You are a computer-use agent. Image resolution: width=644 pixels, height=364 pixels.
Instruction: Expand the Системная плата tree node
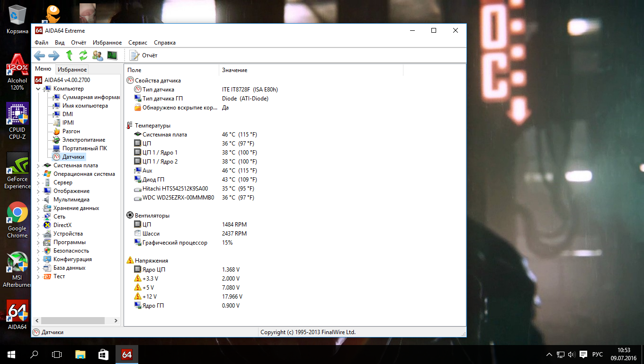pos(38,165)
